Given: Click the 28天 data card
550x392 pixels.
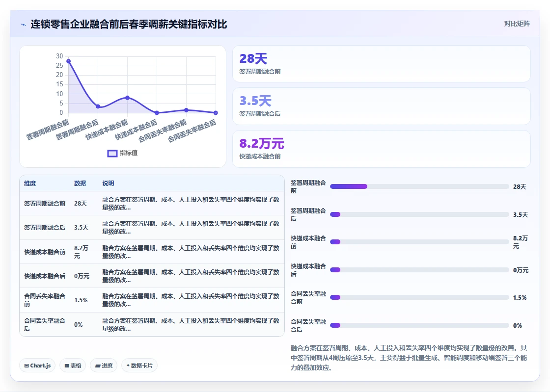Looking at the screenshot, I should pos(381,64).
